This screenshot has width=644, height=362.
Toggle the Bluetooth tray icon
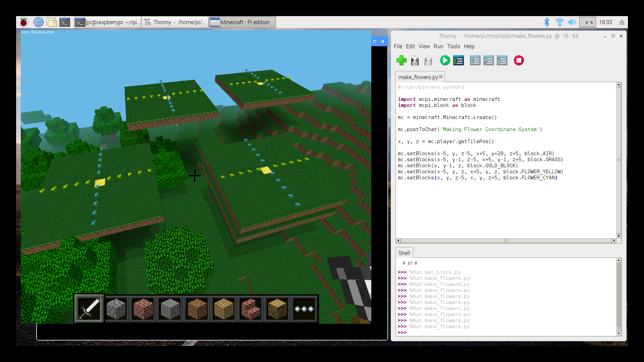coord(546,22)
